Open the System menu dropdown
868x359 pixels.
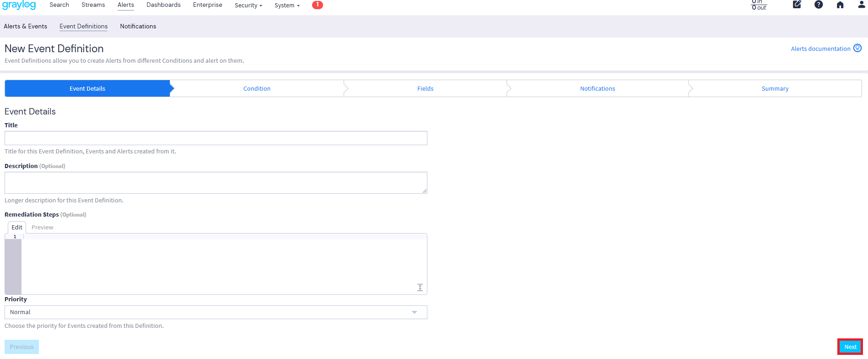[x=286, y=5]
